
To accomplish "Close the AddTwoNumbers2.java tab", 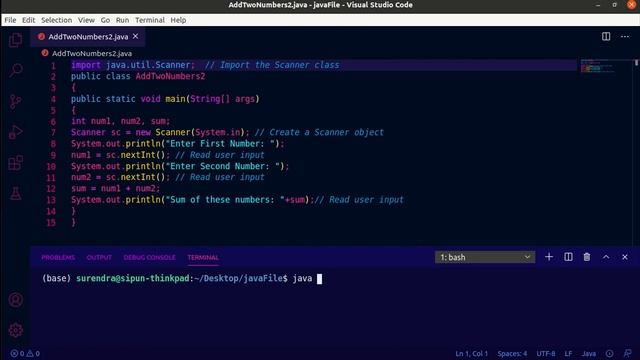I will (136, 36).
